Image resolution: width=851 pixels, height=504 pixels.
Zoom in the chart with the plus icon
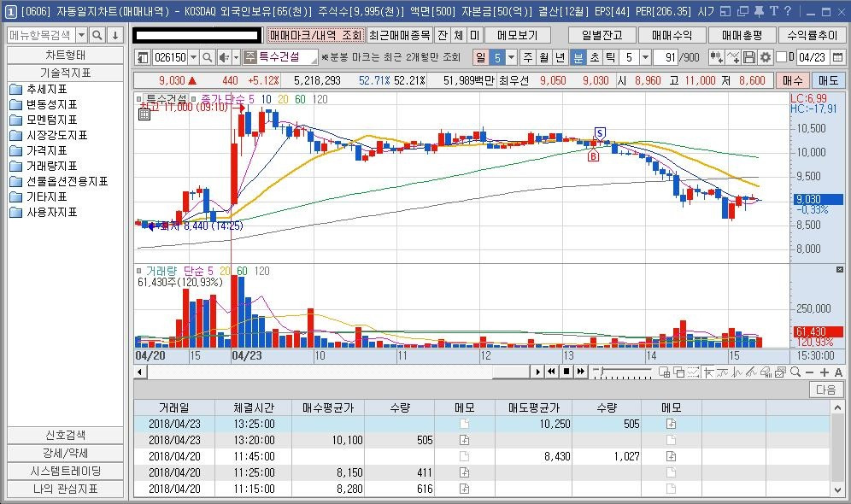point(825,372)
